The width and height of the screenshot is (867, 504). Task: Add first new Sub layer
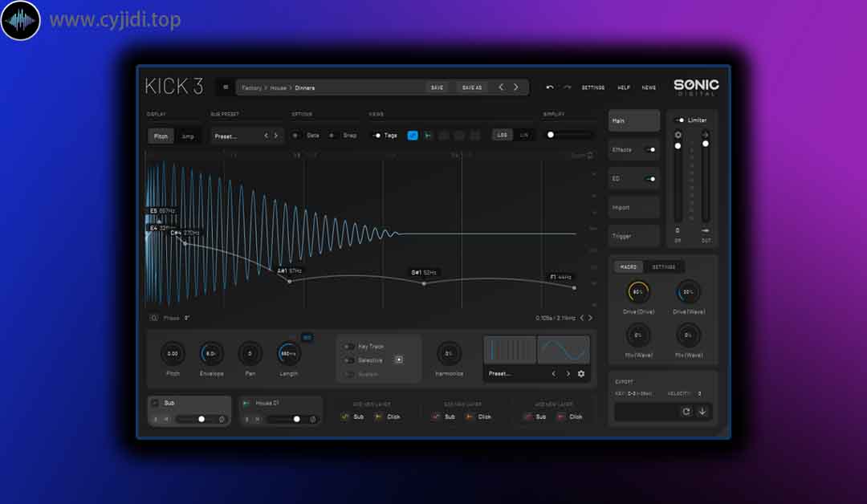click(x=352, y=417)
